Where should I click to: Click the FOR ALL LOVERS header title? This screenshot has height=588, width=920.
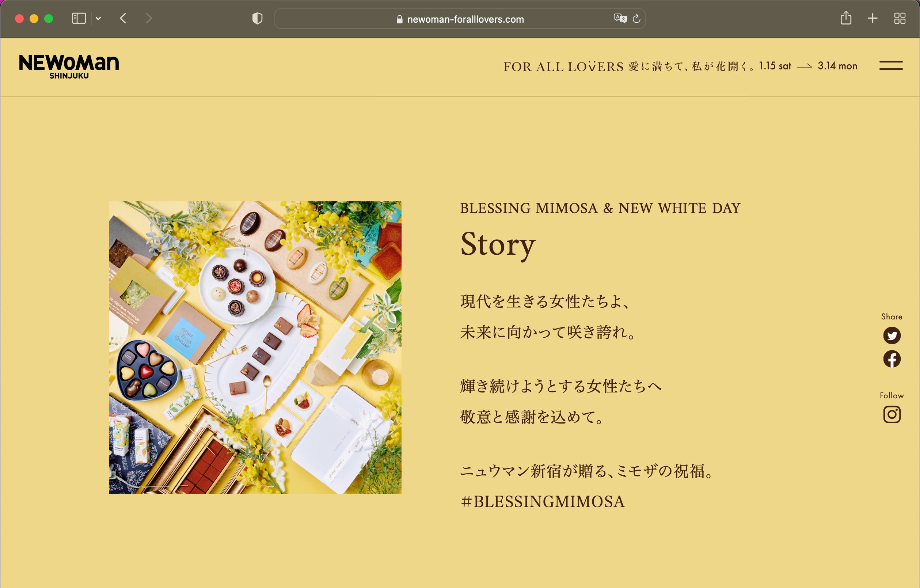pyautogui.click(x=563, y=67)
